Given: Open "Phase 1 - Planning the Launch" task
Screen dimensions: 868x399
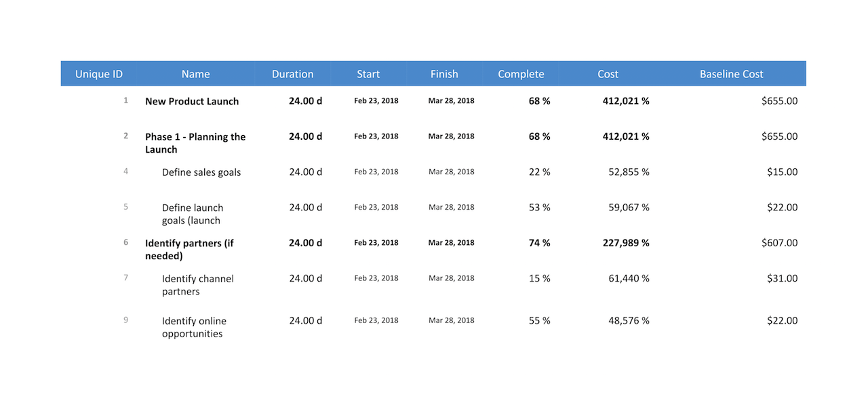Looking at the screenshot, I should [x=195, y=142].
